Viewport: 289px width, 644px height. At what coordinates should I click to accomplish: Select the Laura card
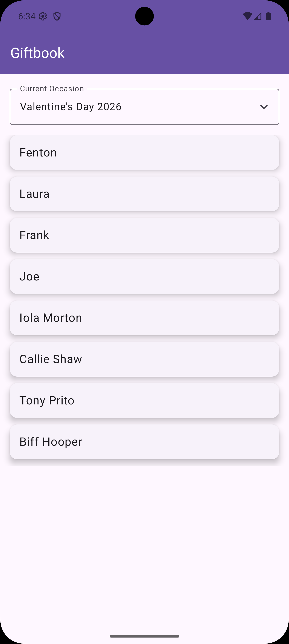coord(144,194)
